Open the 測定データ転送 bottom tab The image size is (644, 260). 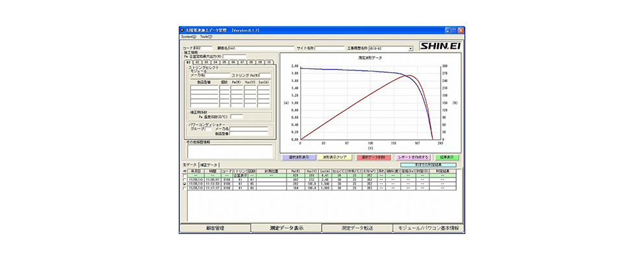coord(357,228)
